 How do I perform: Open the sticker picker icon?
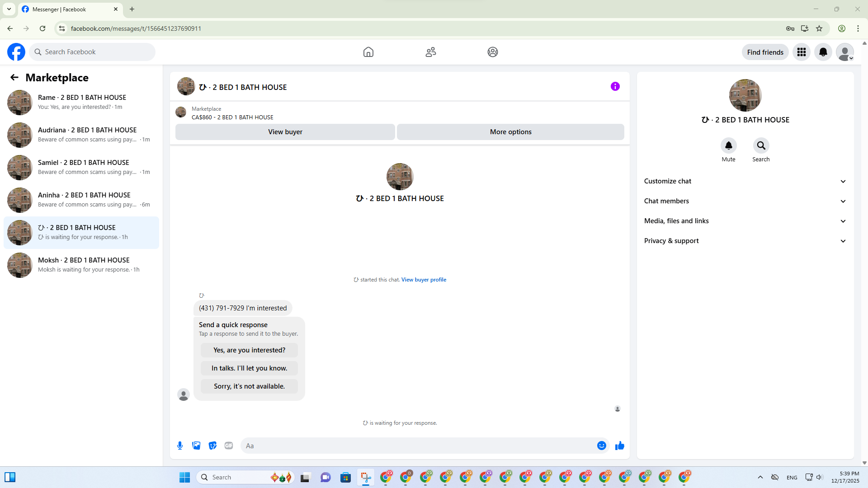coord(212,446)
